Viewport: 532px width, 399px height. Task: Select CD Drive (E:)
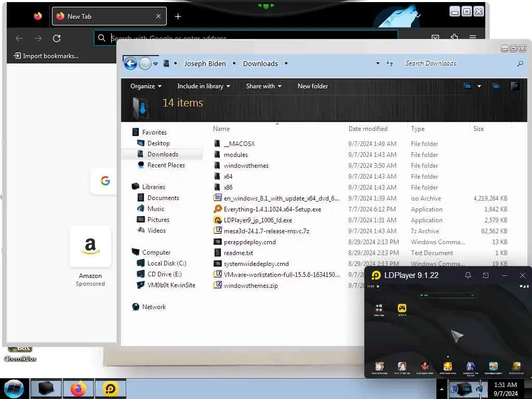click(165, 274)
